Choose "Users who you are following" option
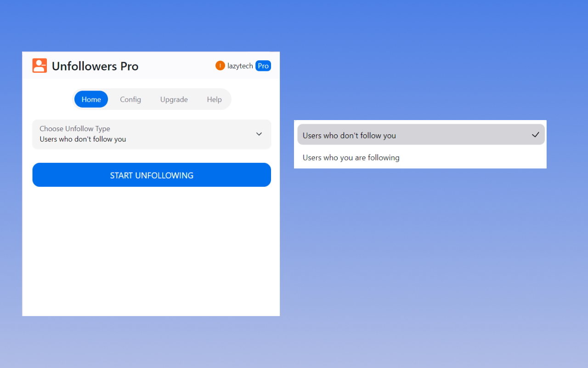The width and height of the screenshot is (588, 368). [421, 157]
